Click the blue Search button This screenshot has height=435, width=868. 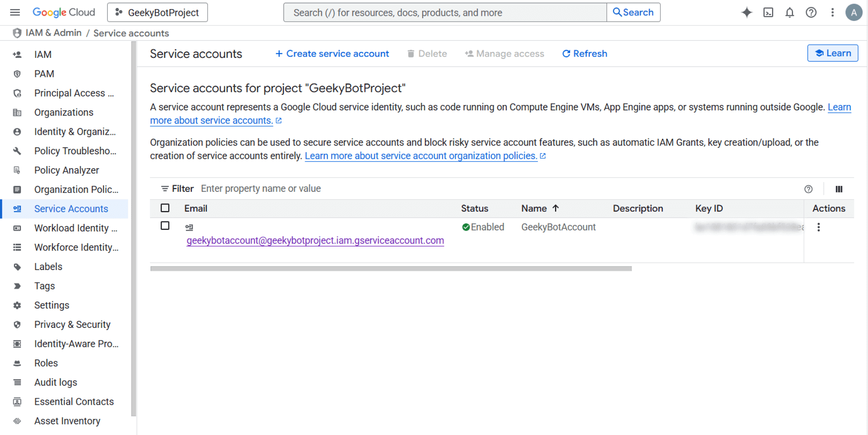633,12
